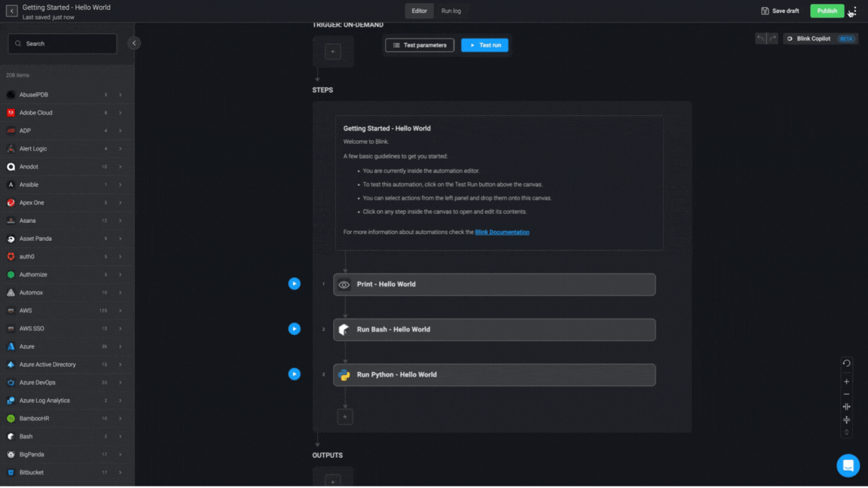Click the Adobe Cloud icon
This screenshot has height=488, width=868.
pos(11,113)
